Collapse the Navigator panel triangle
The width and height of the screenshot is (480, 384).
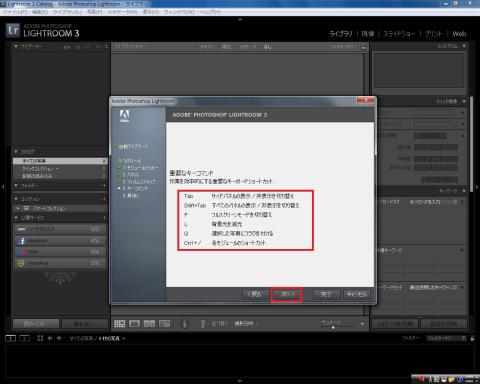[16, 46]
